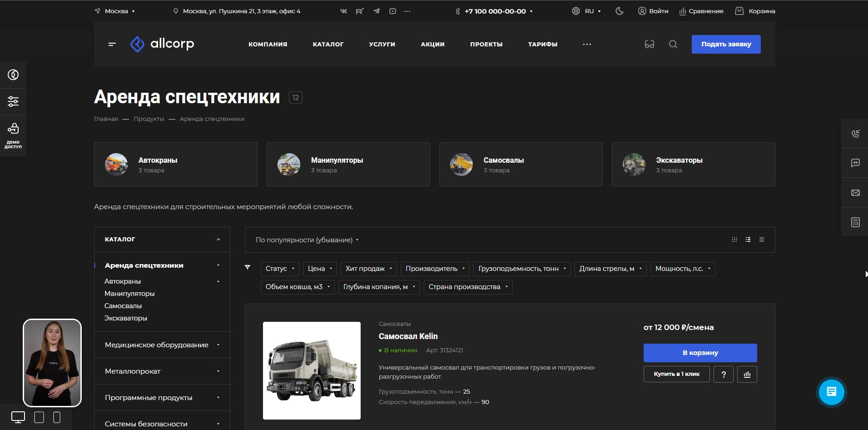Open review chat icon on right panel
This screenshot has height=430, width=868.
[855, 163]
